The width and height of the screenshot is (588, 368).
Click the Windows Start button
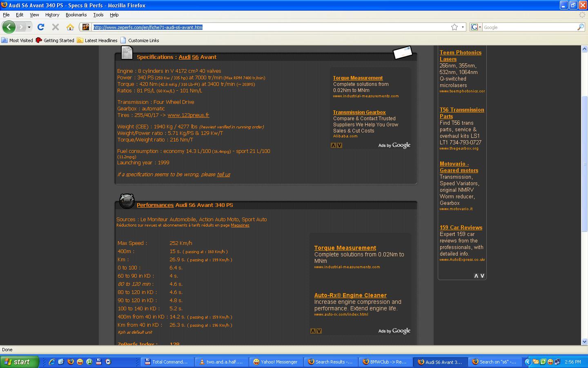[20, 362]
